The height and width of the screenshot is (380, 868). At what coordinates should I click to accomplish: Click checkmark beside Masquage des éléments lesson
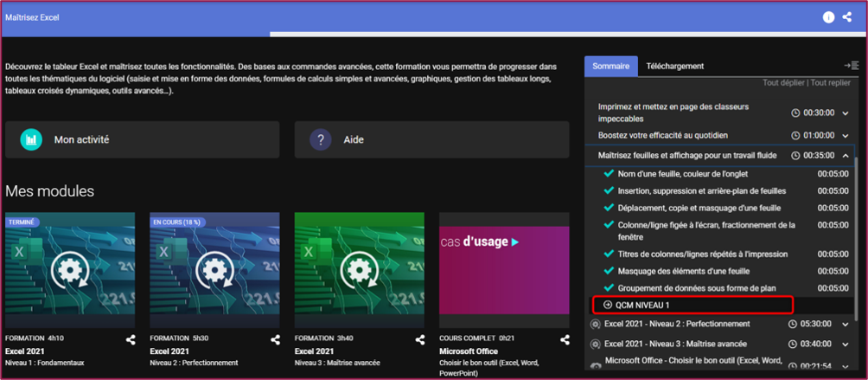pos(609,271)
